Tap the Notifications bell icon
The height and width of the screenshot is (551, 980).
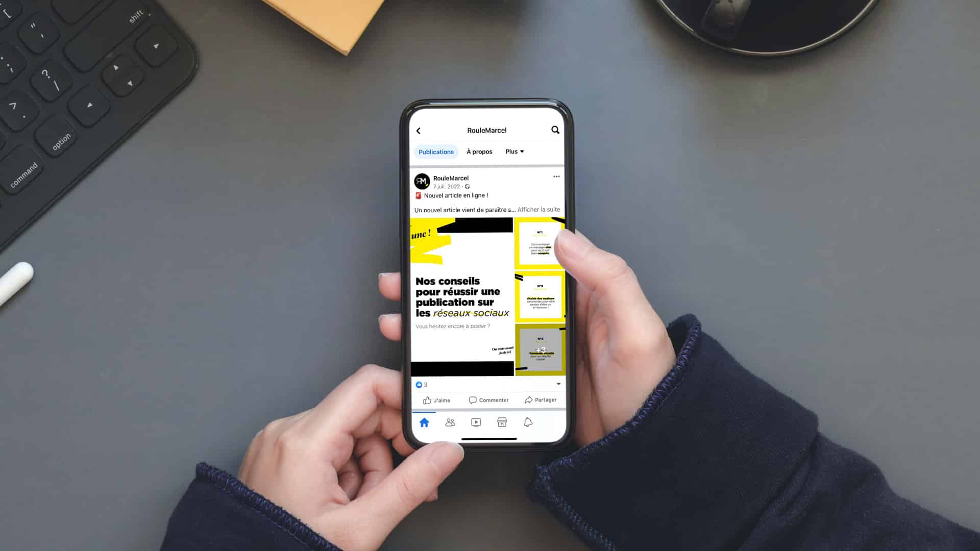(527, 422)
